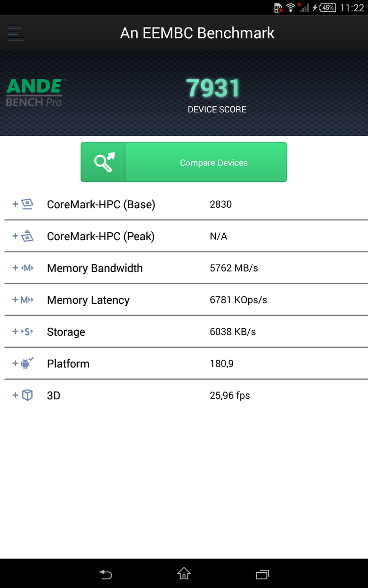Select the Memory Latency row label
Screen dimensions: 368x588
point(88,300)
